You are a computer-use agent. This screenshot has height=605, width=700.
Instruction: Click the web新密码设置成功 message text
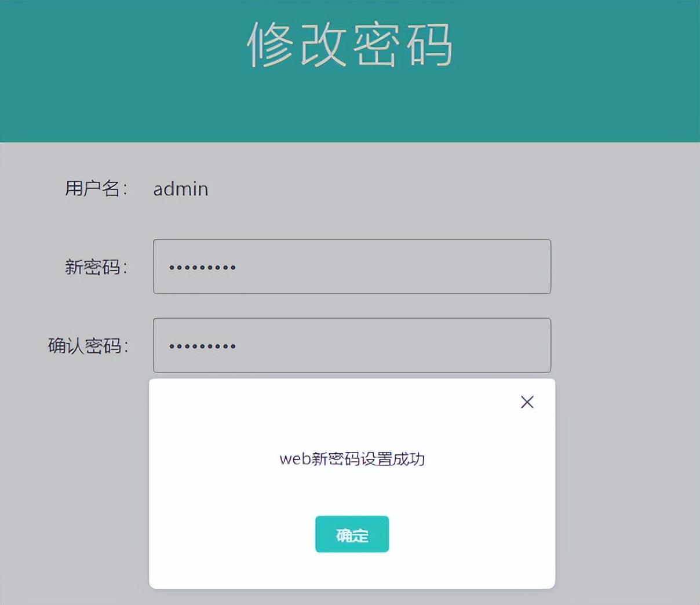pyautogui.click(x=351, y=459)
